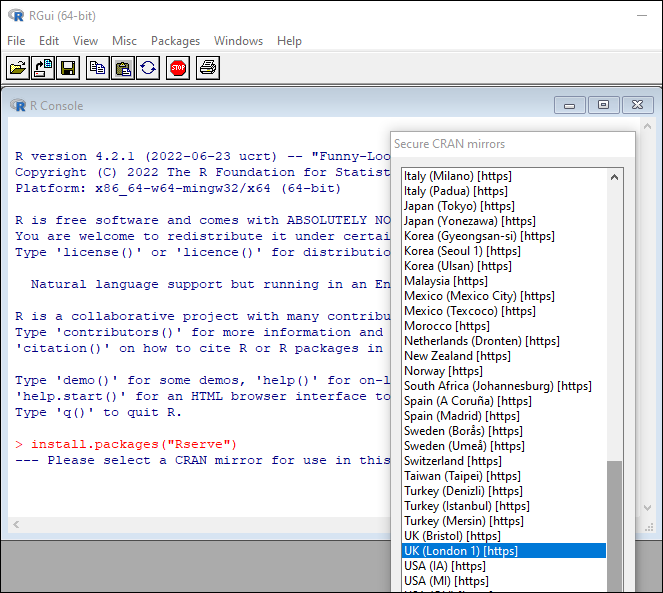Click the console vertical scroll-down arrow
The width and height of the screenshot is (663, 593).
(647, 508)
